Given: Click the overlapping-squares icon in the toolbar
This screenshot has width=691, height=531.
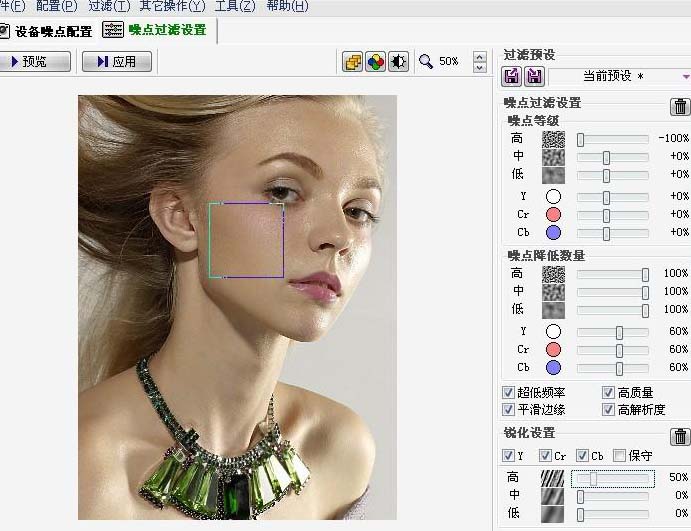Looking at the screenshot, I should click(x=353, y=62).
